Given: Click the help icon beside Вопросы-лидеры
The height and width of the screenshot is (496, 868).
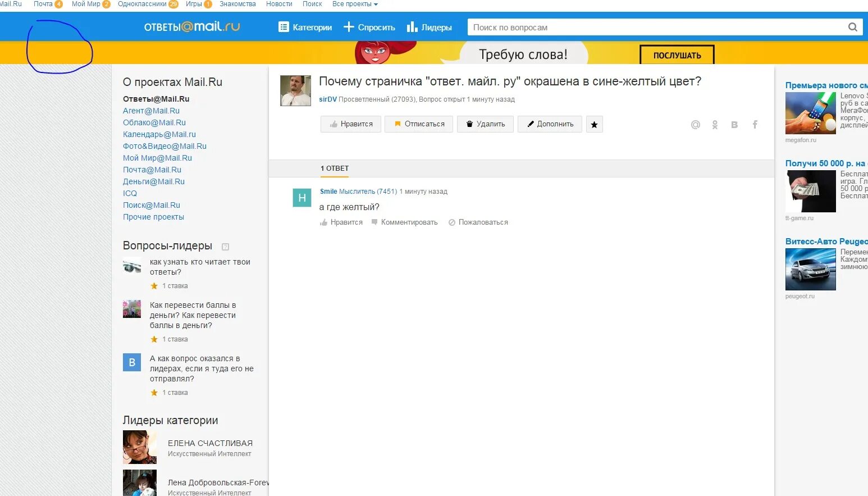Looking at the screenshot, I should pos(226,247).
